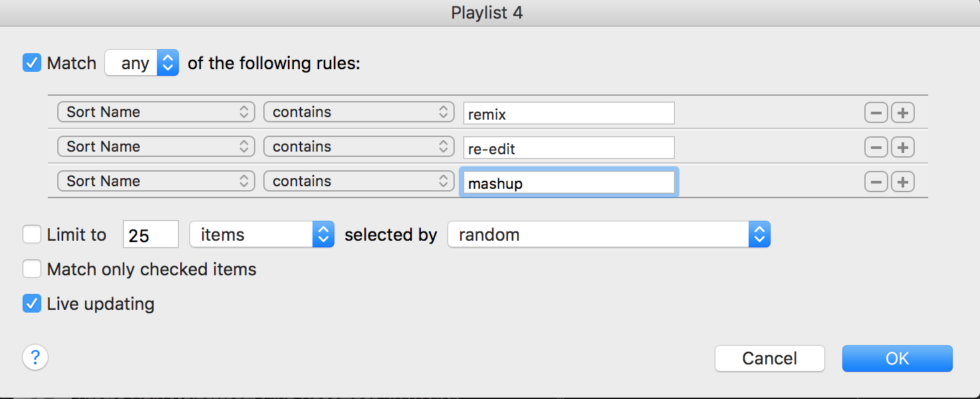The height and width of the screenshot is (399, 980).
Task: Enable the Limit to checkbox
Action: point(32,235)
